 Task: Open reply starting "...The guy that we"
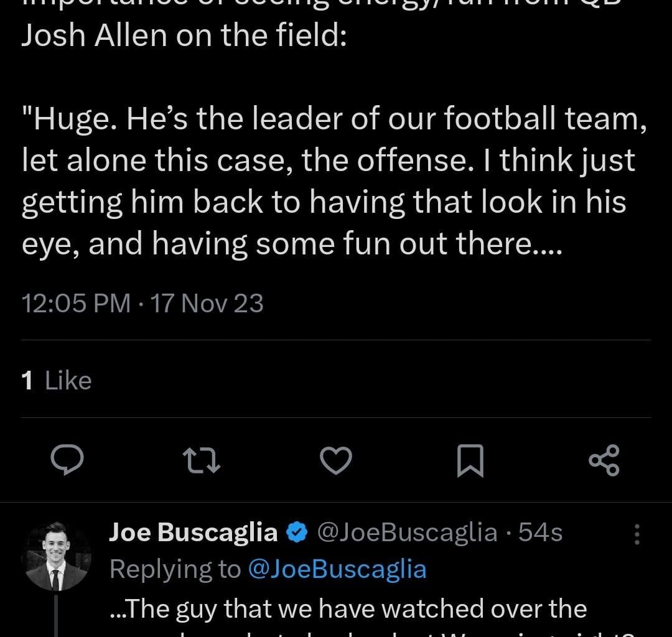pyautogui.click(x=347, y=608)
